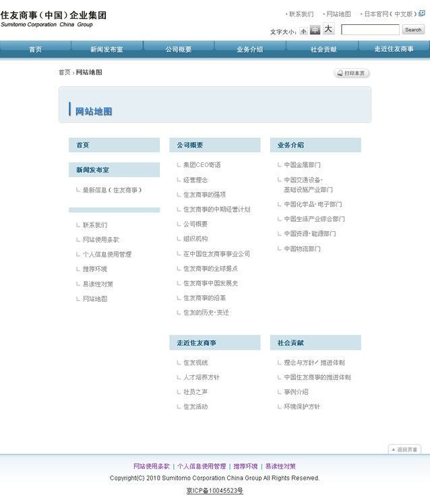Open the external link icon beside 日本官网
This screenshot has width=430, height=504.
(x=422, y=13)
